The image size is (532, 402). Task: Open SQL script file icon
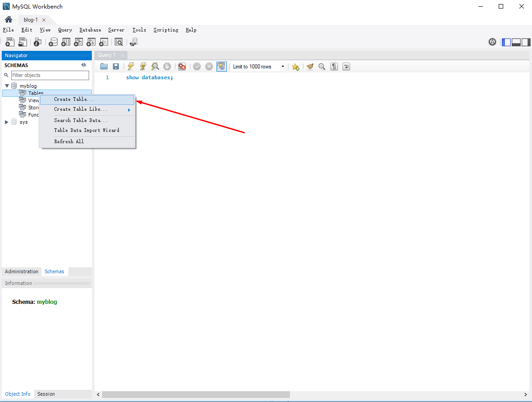(x=23, y=42)
